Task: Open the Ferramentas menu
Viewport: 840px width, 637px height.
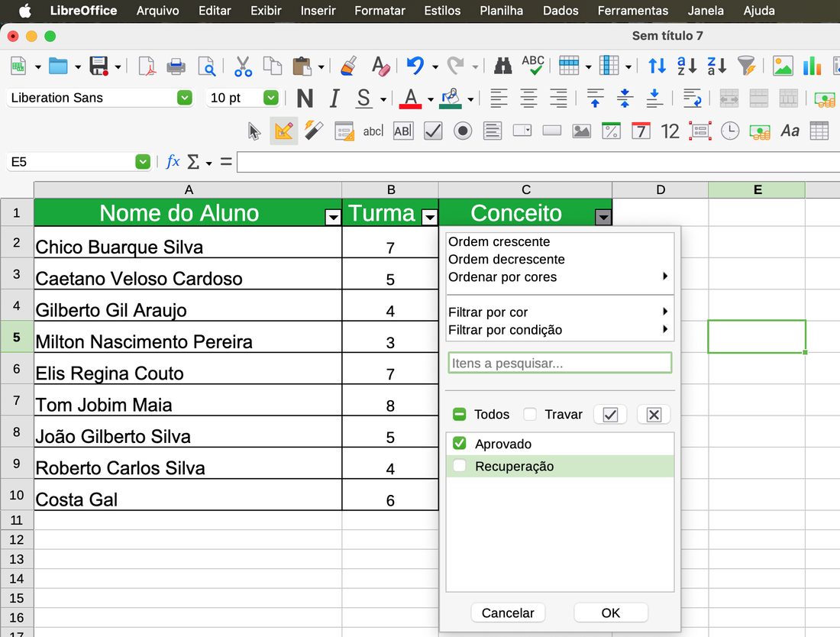Action: point(633,11)
